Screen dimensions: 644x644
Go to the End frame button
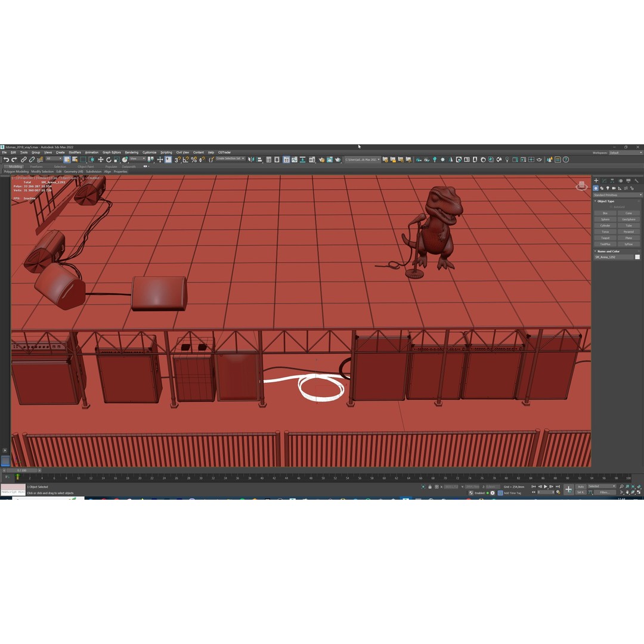pos(558,487)
